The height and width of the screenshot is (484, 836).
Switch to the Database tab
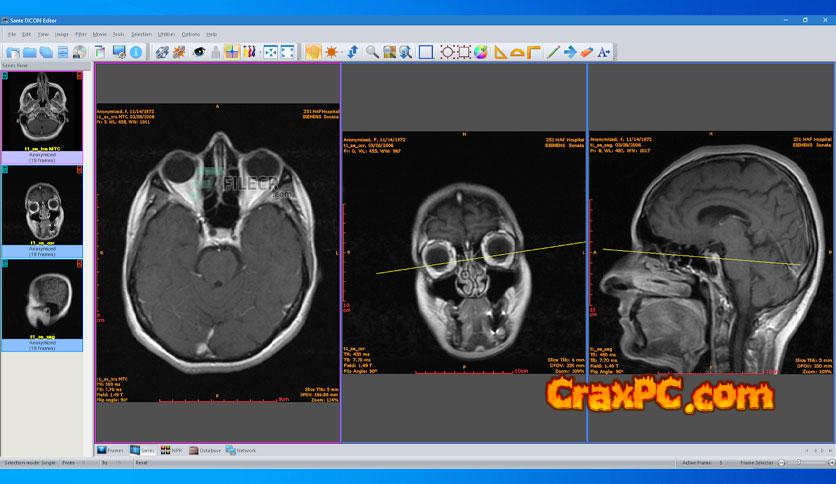(206, 450)
